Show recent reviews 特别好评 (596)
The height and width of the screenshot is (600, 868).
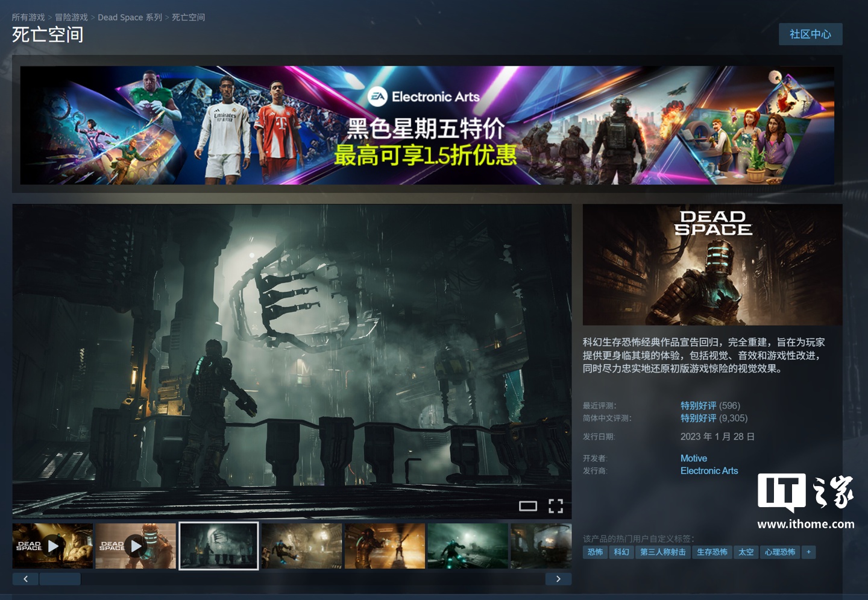pos(710,406)
